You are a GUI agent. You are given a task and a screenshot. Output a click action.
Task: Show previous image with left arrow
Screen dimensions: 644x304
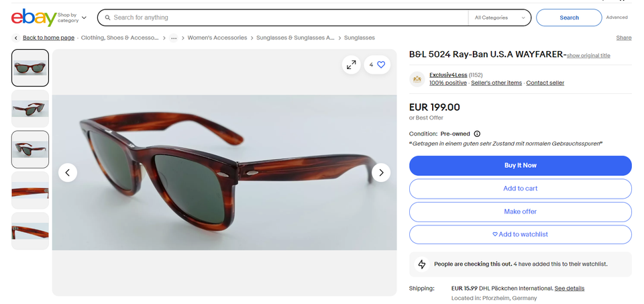(x=68, y=172)
